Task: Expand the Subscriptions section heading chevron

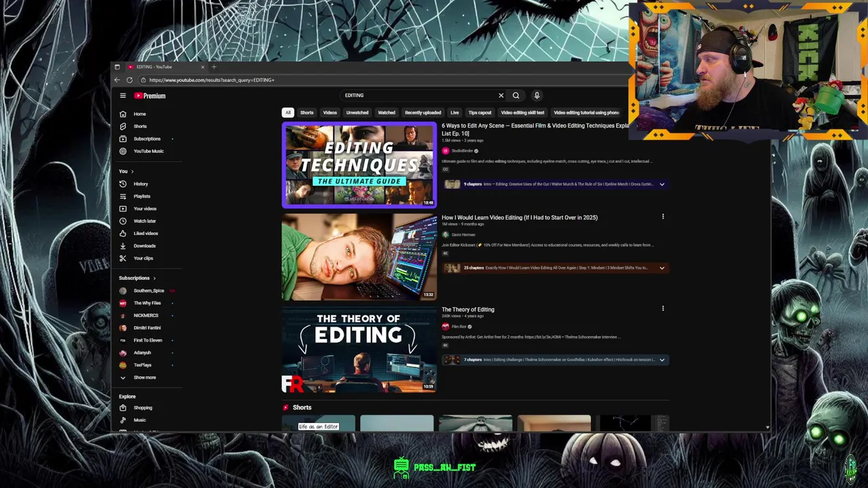Action: 154,279
